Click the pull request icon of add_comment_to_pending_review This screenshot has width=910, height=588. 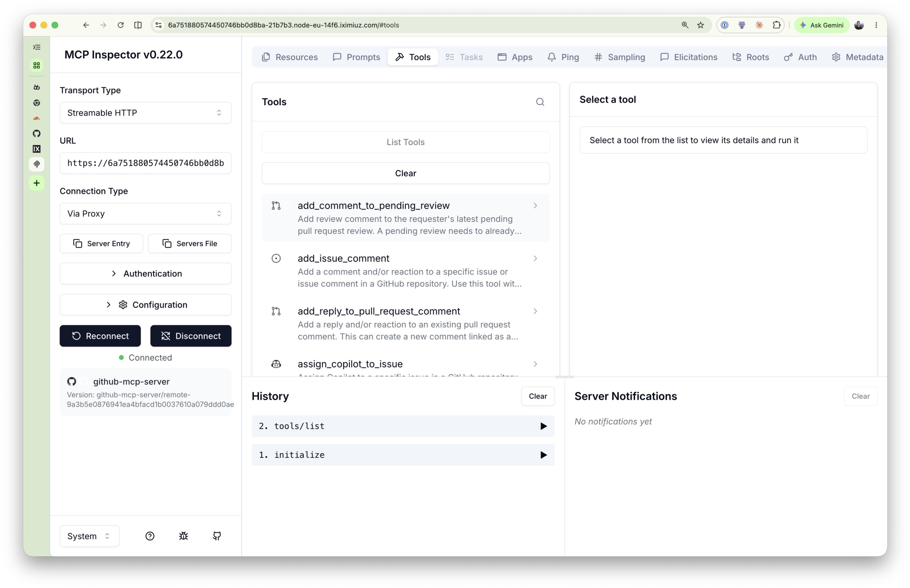point(276,205)
